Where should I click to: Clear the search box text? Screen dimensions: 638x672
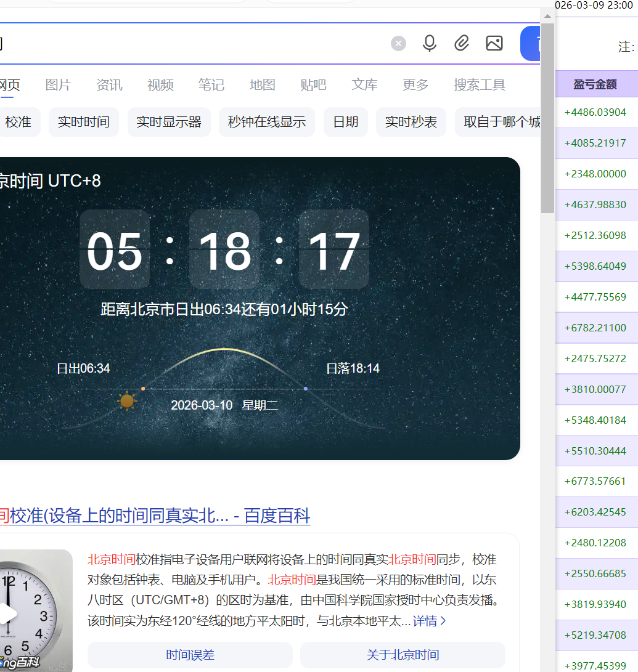pos(398,43)
